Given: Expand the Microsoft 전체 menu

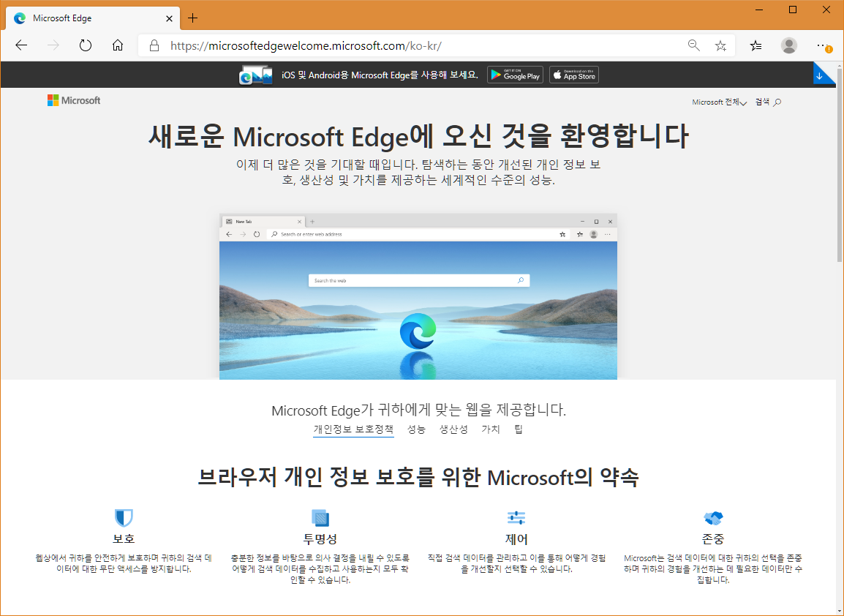Looking at the screenshot, I should (719, 102).
